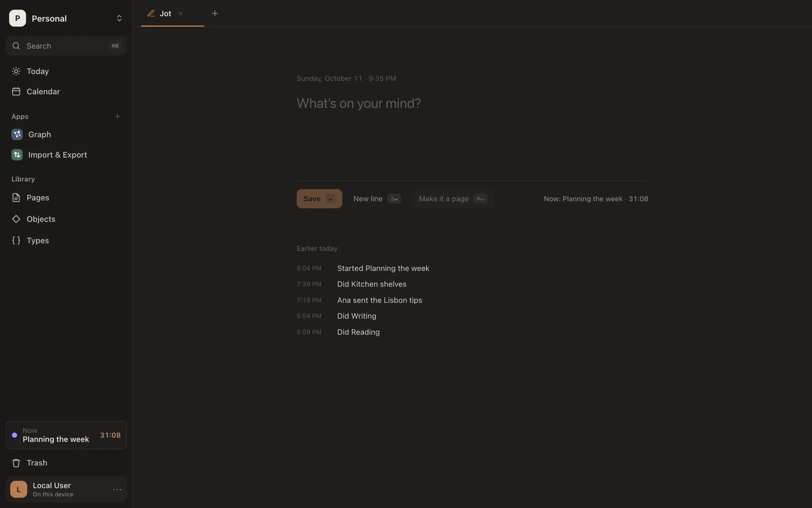Open the "Did Reading" entry
The width and height of the screenshot is (812, 508).
pos(358,332)
